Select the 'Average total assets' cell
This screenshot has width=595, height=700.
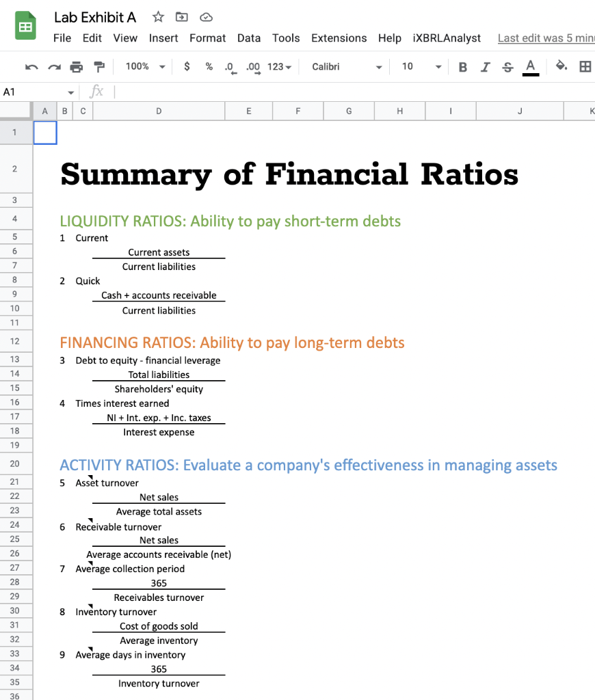pyautogui.click(x=159, y=511)
